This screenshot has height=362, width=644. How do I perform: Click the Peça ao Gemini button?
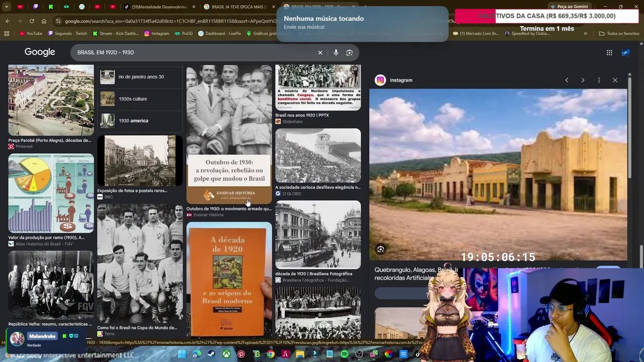tap(569, 7)
